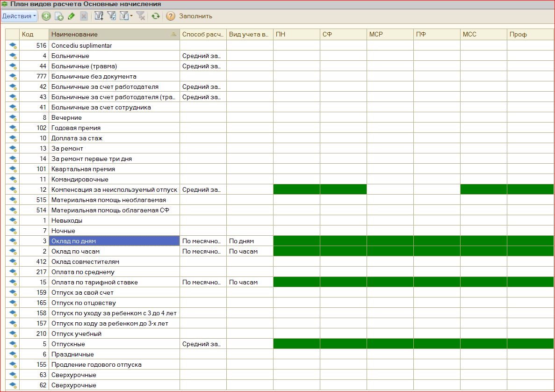Click the pencil Edit icon

[x=71, y=16]
